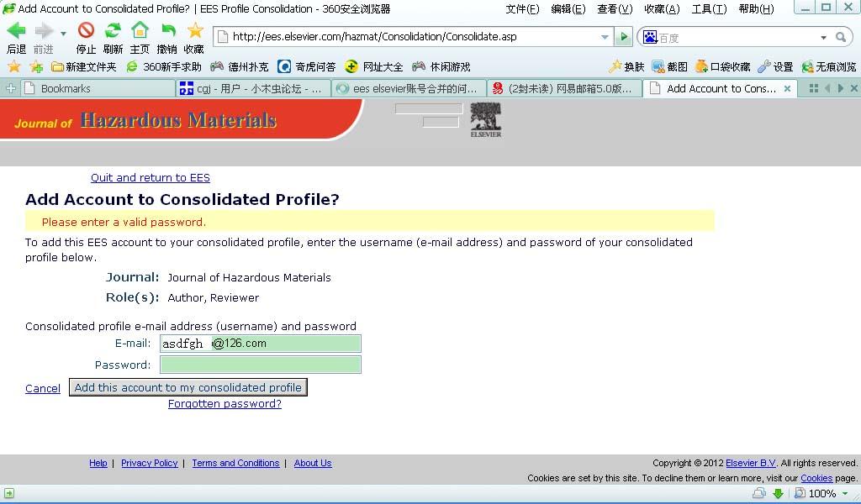Open the 口袋收藏 tool
This screenshot has height=504, width=861.
722,67
